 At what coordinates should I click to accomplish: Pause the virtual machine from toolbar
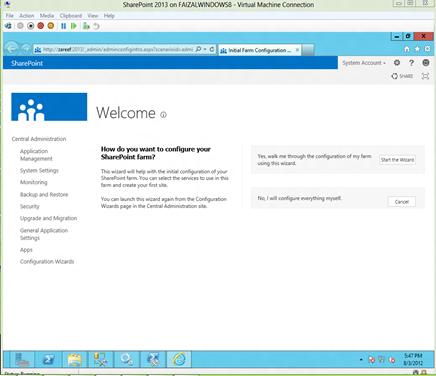[x=63, y=26]
